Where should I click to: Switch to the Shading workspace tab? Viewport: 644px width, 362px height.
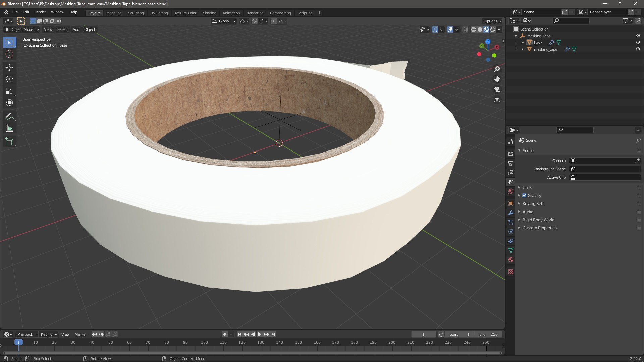point(209,13)
